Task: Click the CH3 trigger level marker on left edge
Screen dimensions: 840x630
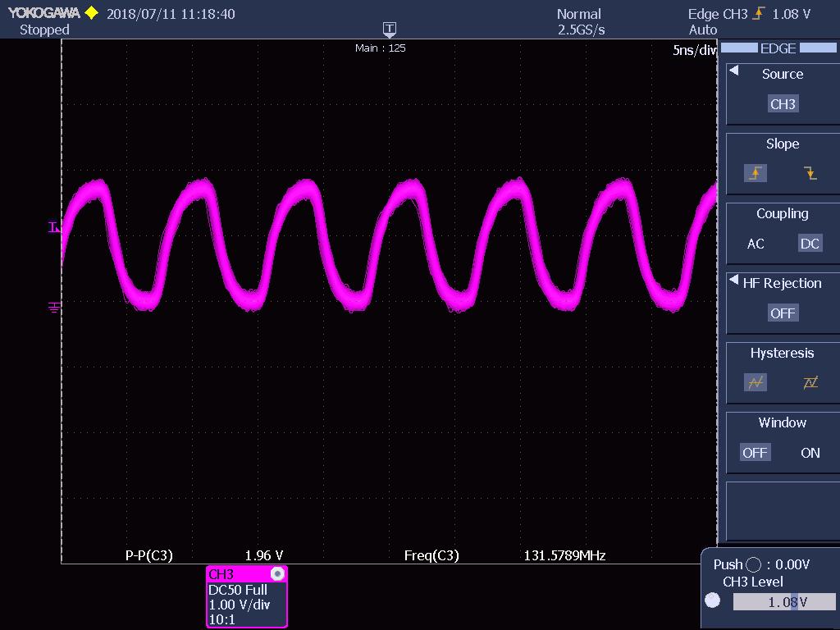Action: point(54,227)
